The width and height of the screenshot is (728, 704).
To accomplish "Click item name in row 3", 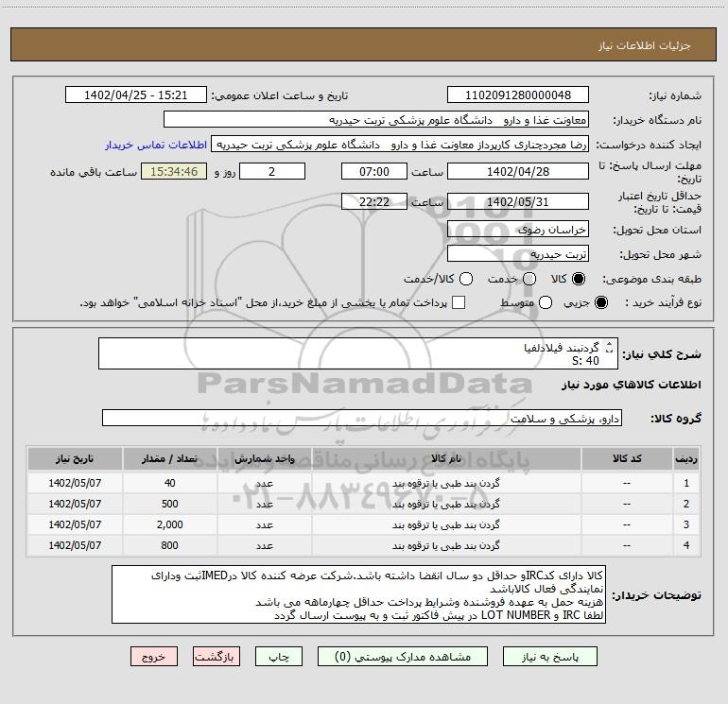I will click(446, 524).
